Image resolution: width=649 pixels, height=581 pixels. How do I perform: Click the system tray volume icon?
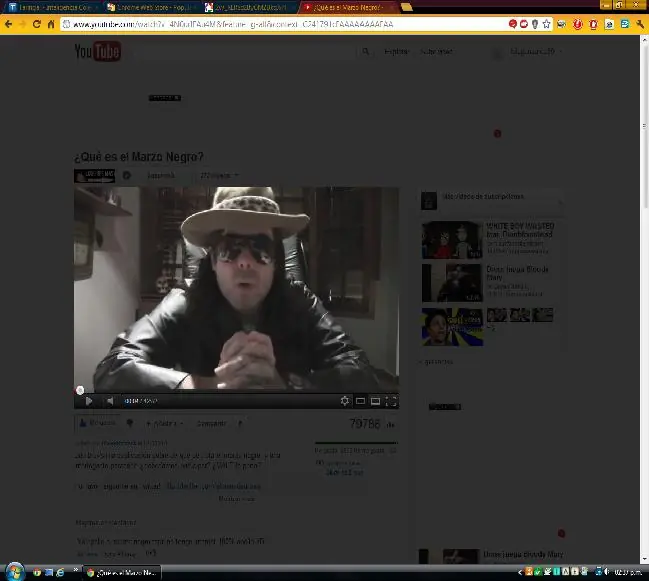(x=607, y=572)
